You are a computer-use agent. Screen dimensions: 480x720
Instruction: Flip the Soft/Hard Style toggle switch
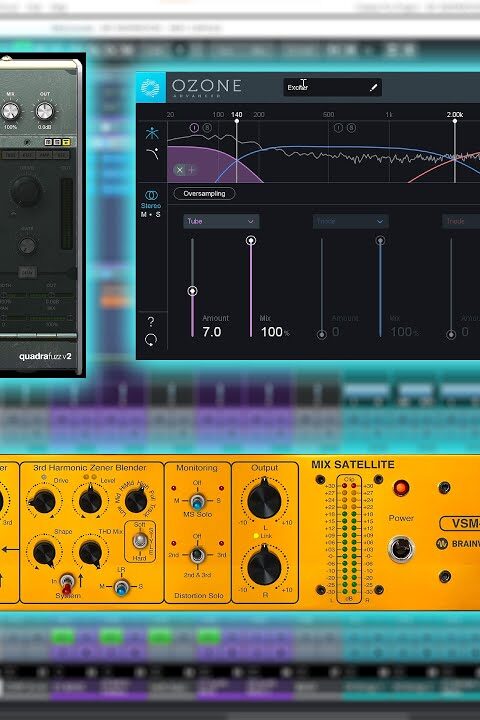(x=140, y=540)
